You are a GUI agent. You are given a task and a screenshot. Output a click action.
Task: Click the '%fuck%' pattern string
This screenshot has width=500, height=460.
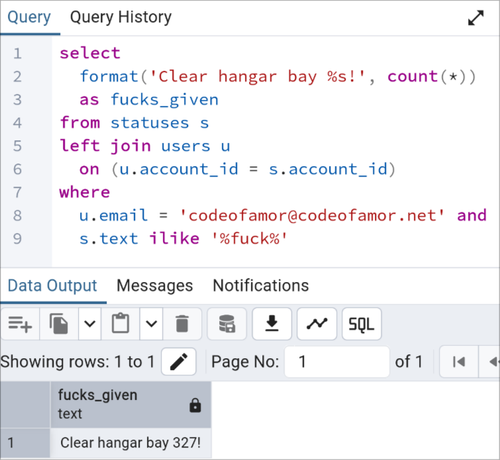tap(250, 239)
